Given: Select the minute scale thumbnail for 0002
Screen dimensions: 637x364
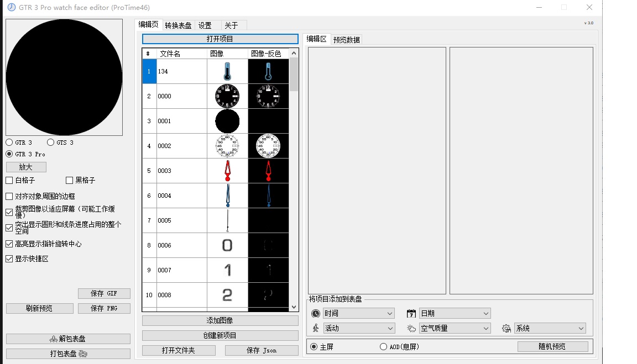Looking at the screenshot, I should (227, 146).
